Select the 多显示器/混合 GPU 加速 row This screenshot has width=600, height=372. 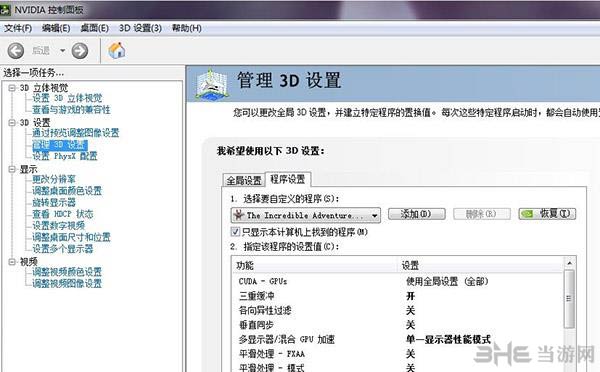(x=398, y=339)
